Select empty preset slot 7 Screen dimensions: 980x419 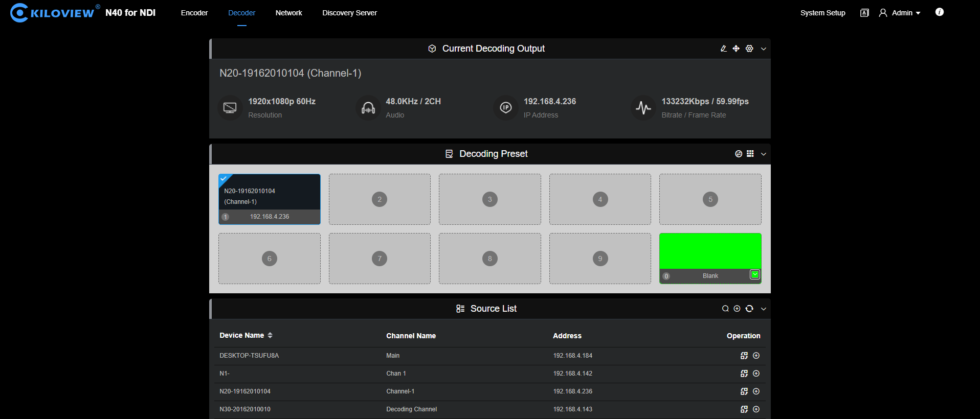(380, 259)
